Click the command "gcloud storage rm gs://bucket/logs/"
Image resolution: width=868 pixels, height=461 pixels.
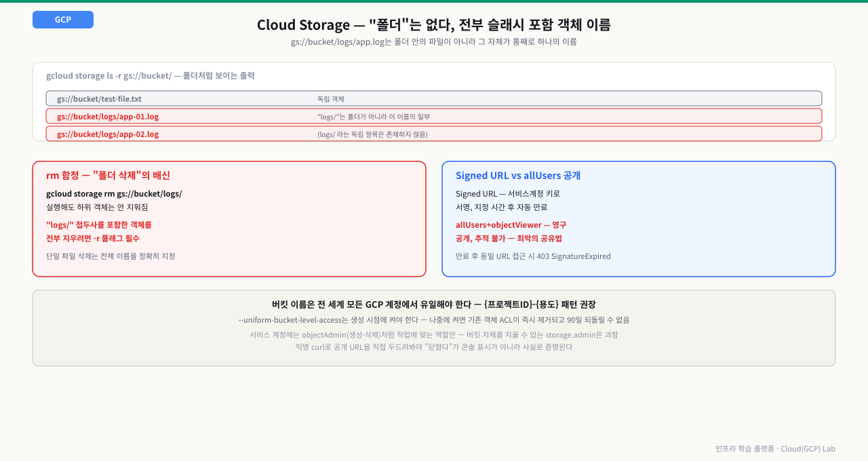(114, 194)
